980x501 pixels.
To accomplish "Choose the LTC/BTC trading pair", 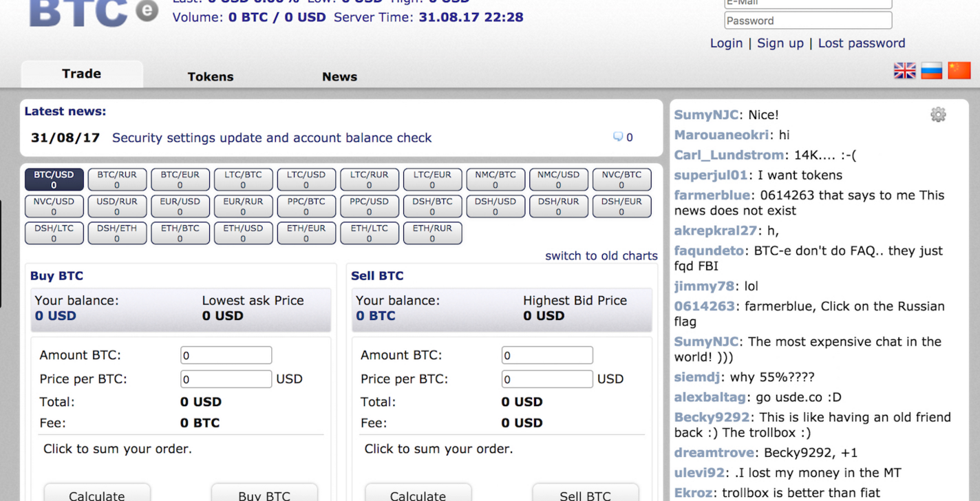I will point(244,180).
